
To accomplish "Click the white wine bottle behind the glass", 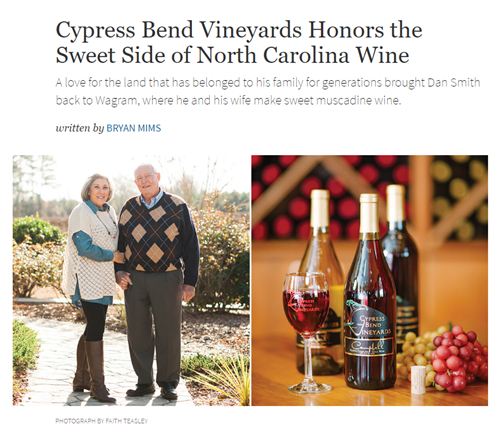I will tap(321, 282).
